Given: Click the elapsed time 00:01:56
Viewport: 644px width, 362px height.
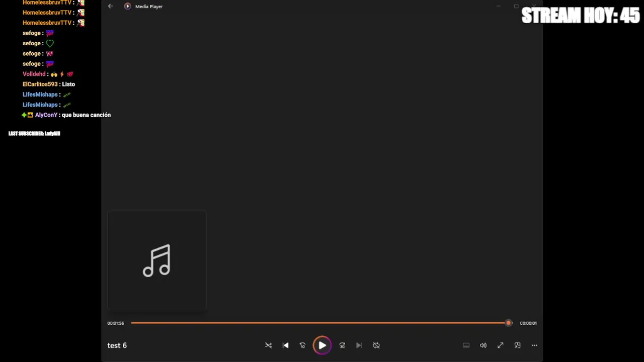Looking at the screenshot, I should [x=115, y=323].
